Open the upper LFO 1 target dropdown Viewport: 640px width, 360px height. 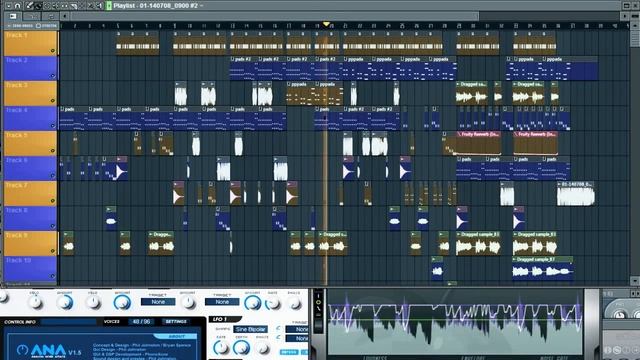tap(297, 329)
